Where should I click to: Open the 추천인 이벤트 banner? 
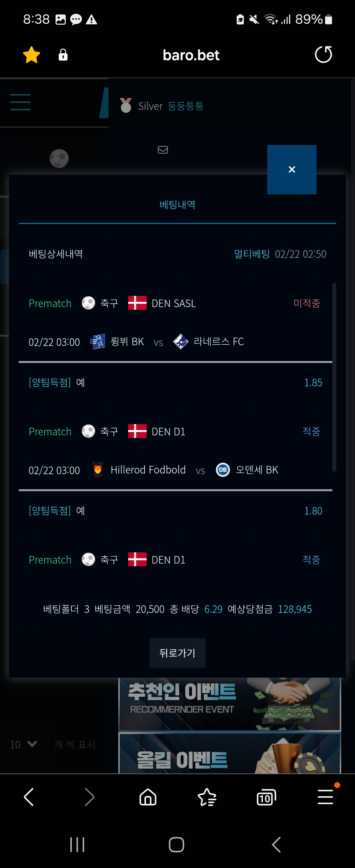(x=230, y=704)
